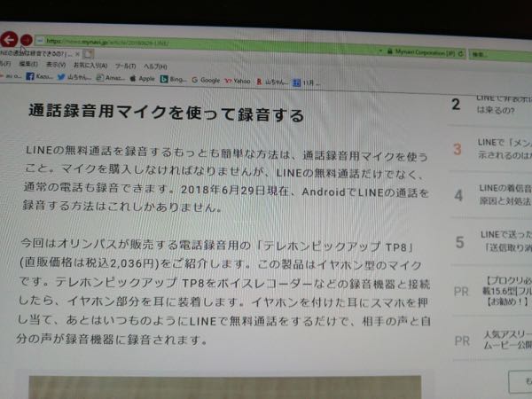532x399 pixels.
Task: Click the heading 通話録音用マイクを使って録音する
Action: [x=167, y=113]
